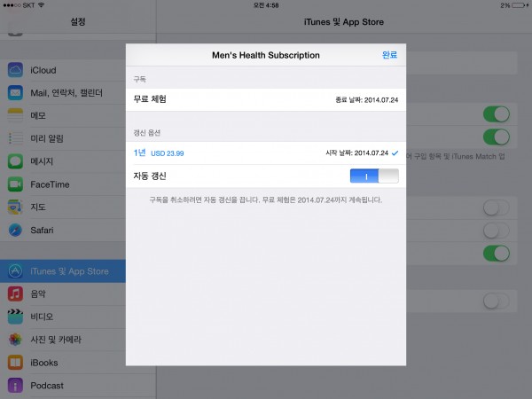Open the Safari settings row
The image size is (532, 399).
tap(63, 230)
